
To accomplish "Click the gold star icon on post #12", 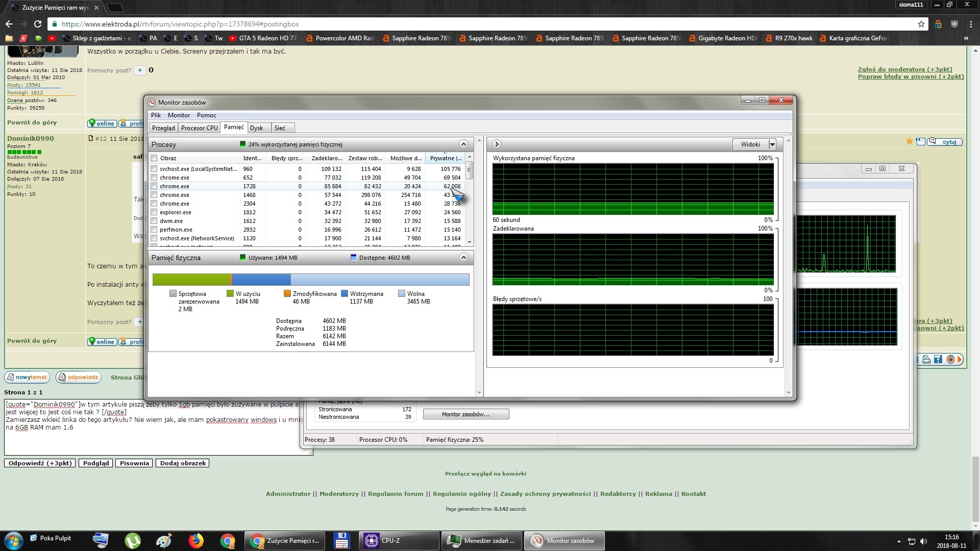I will [910, 141].
